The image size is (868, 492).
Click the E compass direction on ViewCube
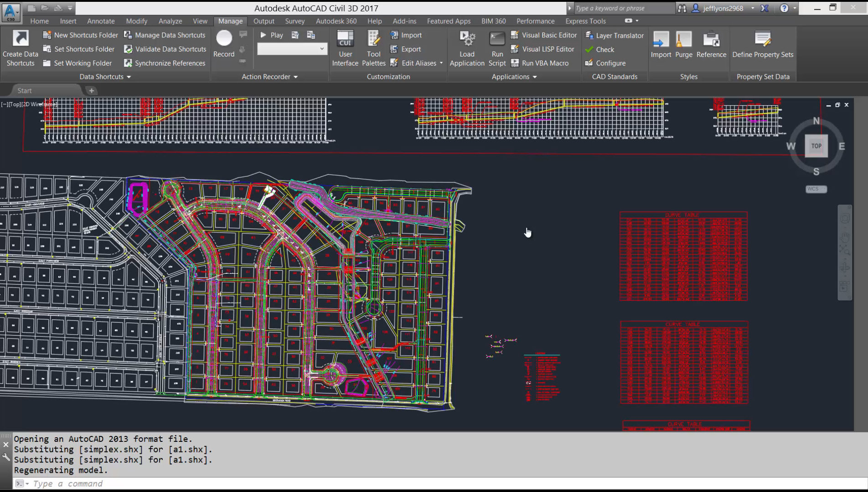842,146
